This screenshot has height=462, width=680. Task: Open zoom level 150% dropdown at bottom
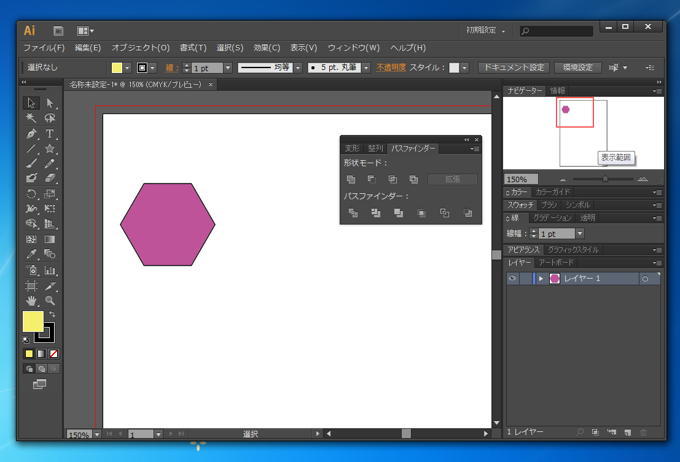97,434
